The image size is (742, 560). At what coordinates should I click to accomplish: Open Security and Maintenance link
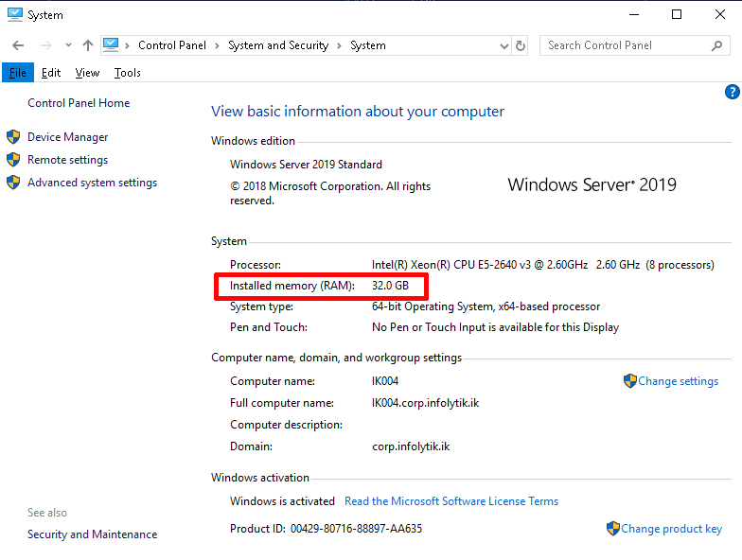click(x=93, y=534)
